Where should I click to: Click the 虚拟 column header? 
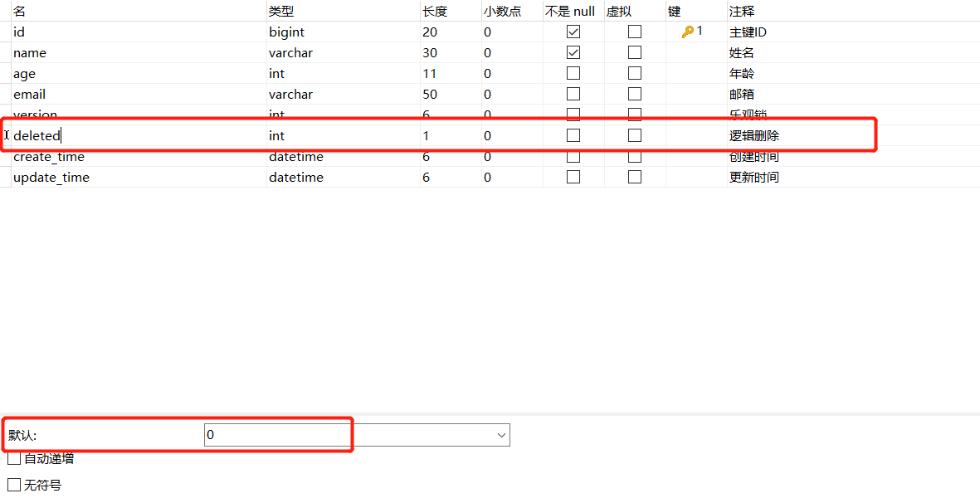635,11
